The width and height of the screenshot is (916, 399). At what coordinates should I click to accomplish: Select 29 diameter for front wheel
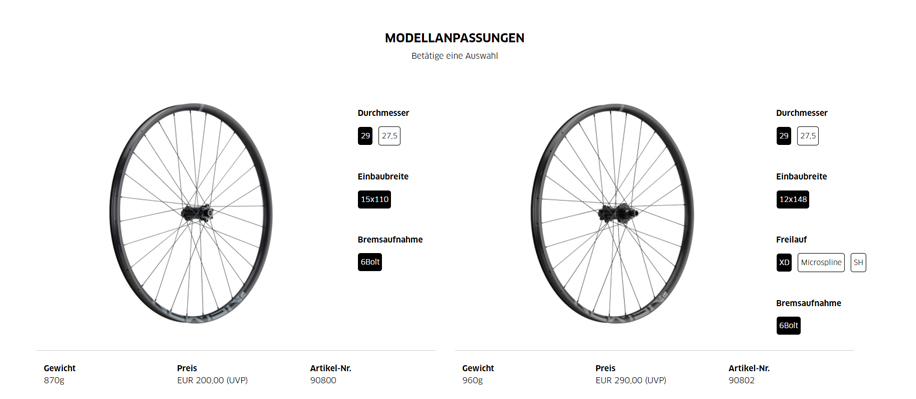(x=365, y=136)
